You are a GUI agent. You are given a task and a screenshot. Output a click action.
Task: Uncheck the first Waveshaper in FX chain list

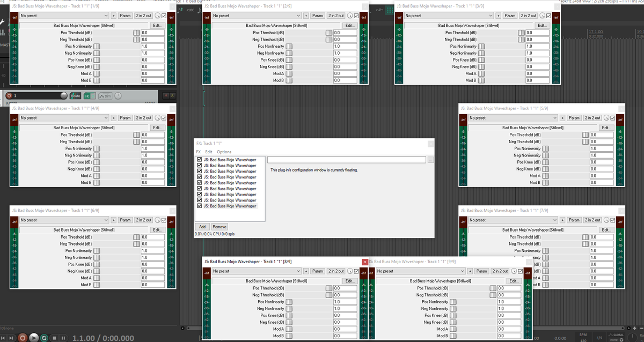(x=200, y=160)
